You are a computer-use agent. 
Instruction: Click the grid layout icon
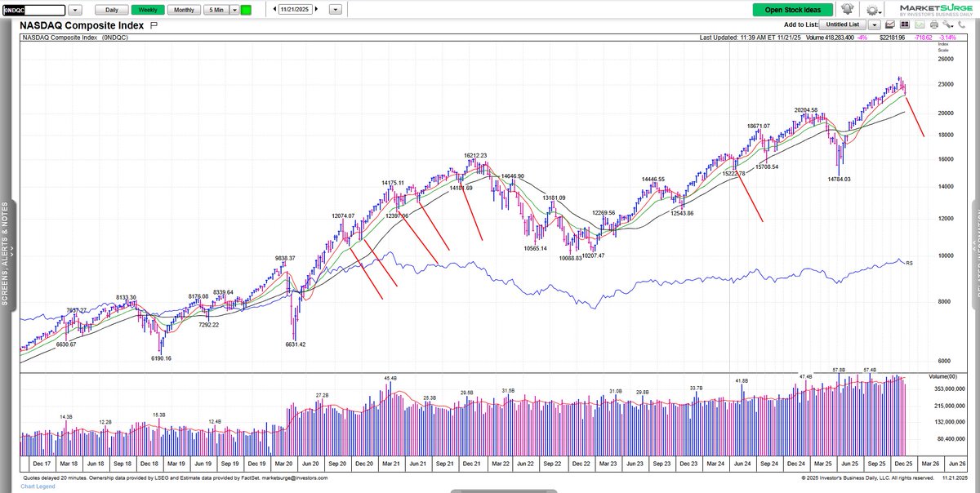[x=905, y=24]
